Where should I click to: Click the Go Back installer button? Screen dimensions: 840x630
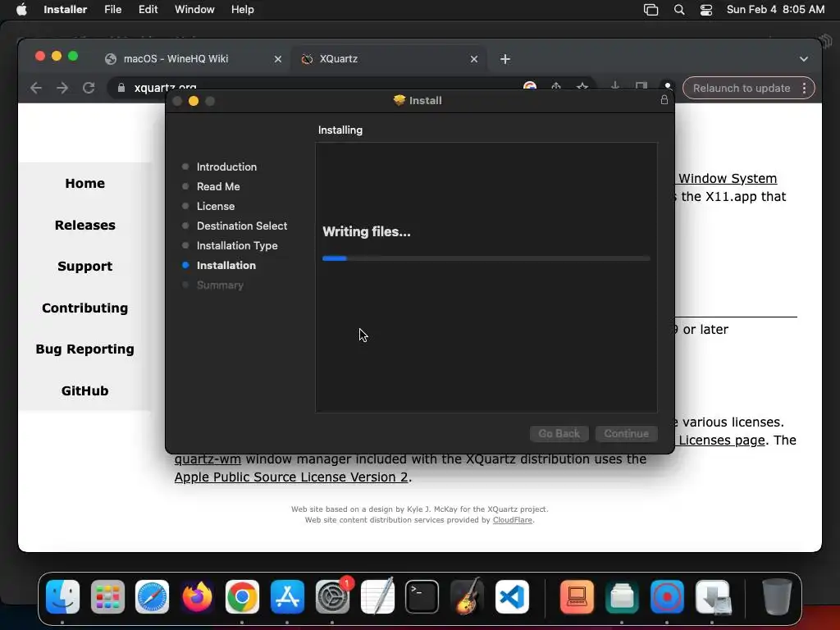pyautogui.click(x=559, y=433)
